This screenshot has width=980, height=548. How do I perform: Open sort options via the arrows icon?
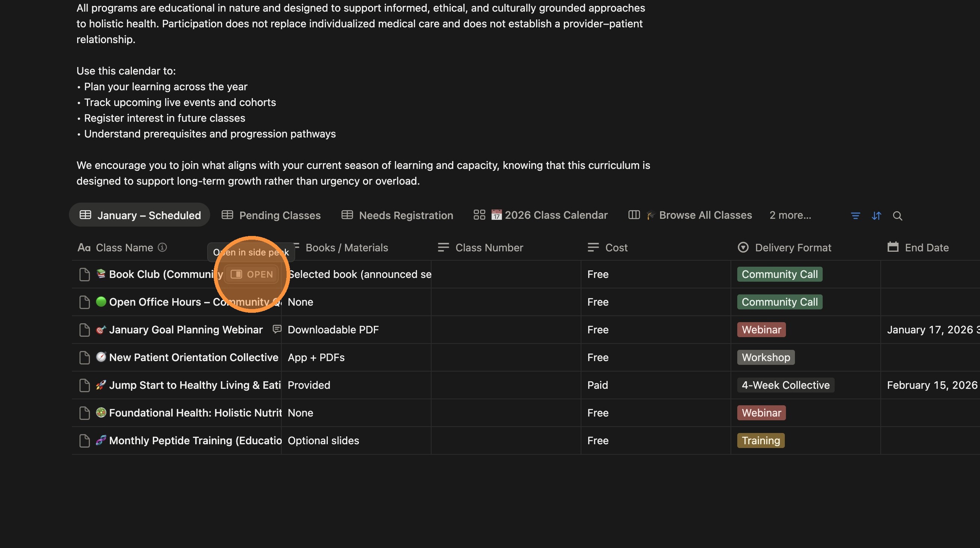point(876,216)
